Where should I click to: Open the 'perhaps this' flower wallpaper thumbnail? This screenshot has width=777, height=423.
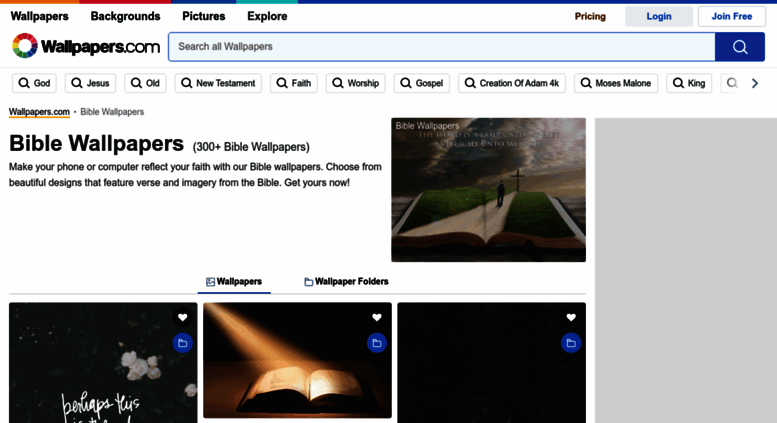[103, 363]
